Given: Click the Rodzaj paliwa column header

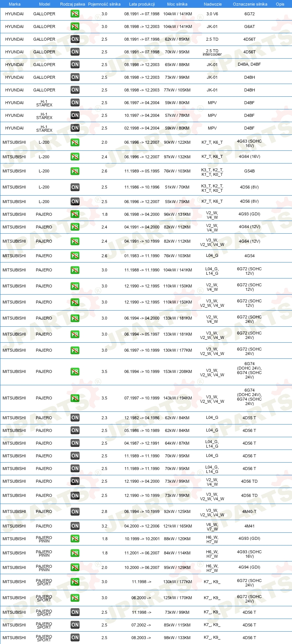Looking at the screenshot, I should pyautogui.click(x=72, y=4).
